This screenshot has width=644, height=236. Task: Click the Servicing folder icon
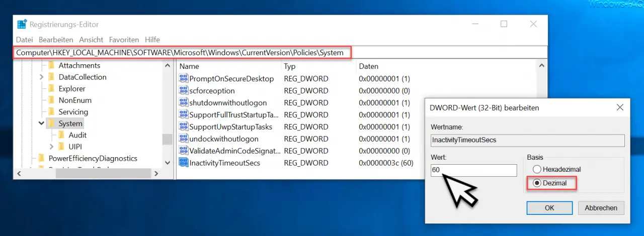[51, 111]
